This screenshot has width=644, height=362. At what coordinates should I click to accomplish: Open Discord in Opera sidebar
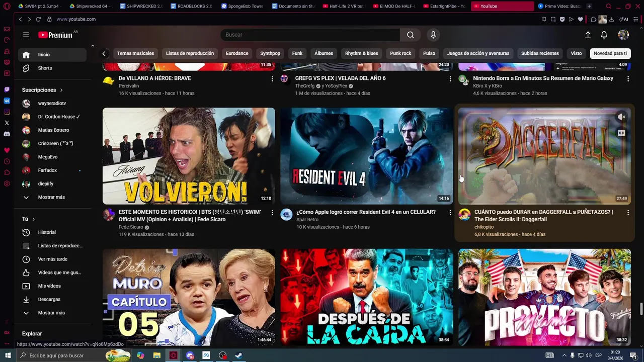[x=7, y=134]
